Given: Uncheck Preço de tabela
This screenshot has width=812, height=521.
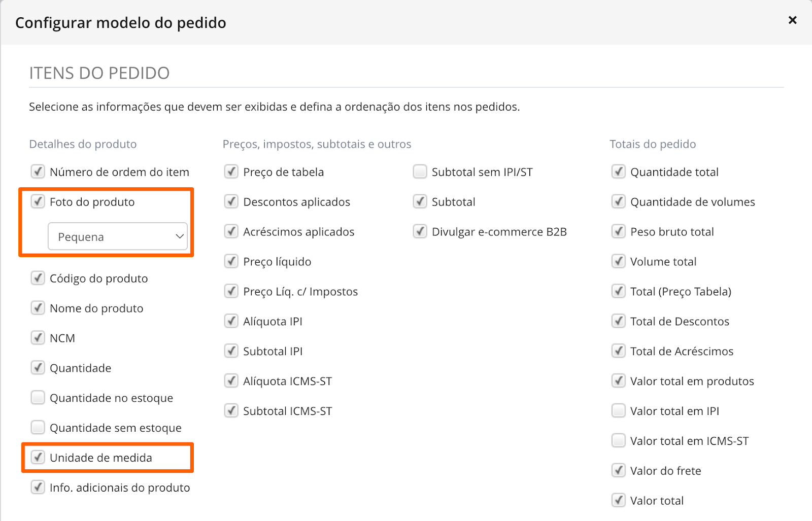Looking at the screenshot, I should coord(231,171).
